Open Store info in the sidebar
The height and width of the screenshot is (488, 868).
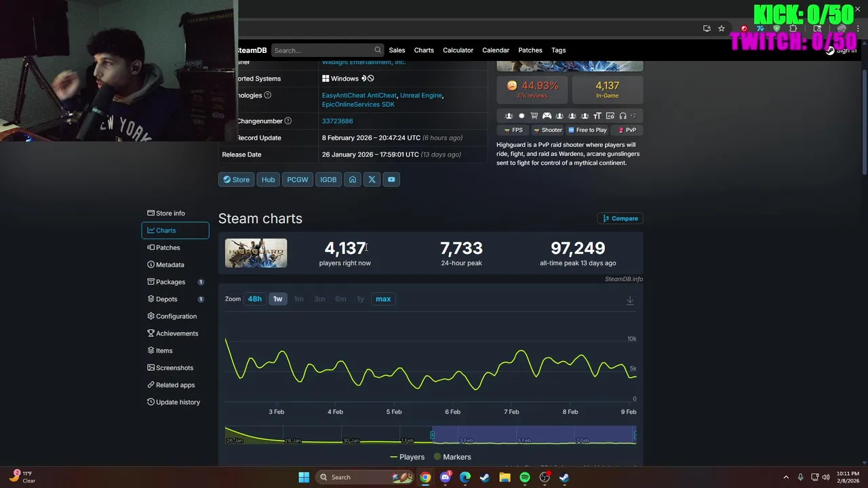point(175,213)
